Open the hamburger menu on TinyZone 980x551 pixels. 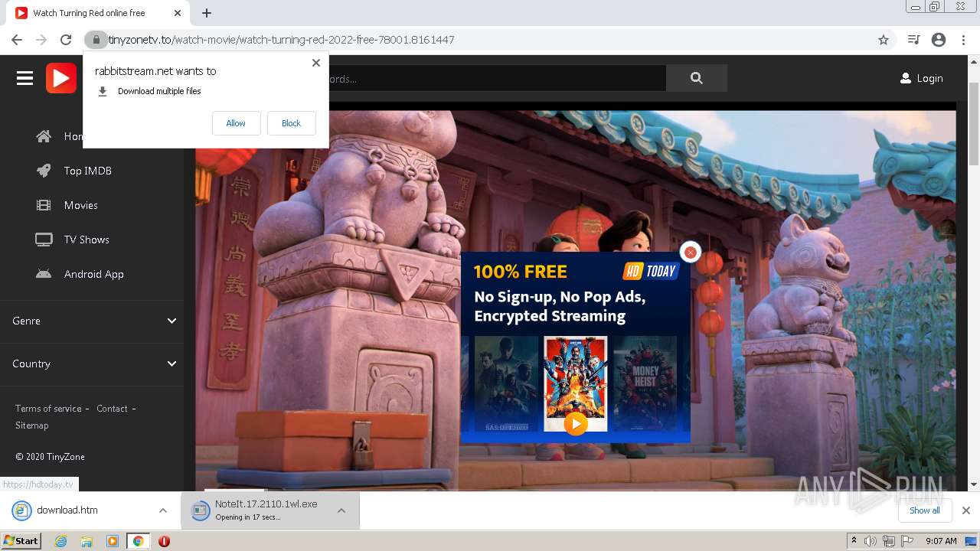coord(24,78)
